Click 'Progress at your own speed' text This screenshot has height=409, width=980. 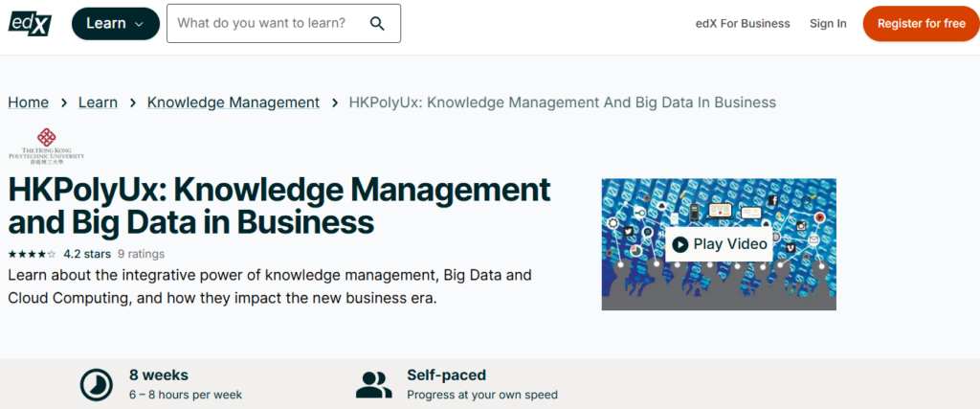point(482,396)
